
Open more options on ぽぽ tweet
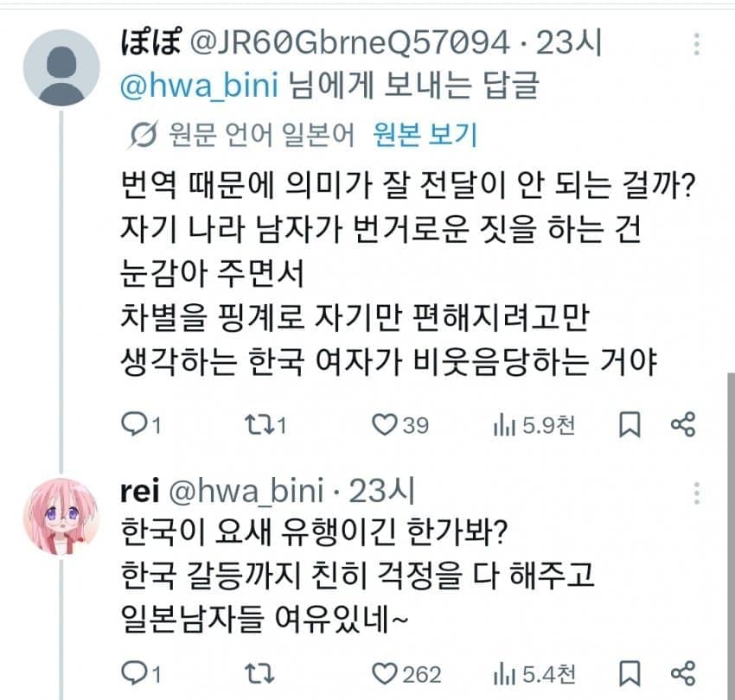coord(697,44)
